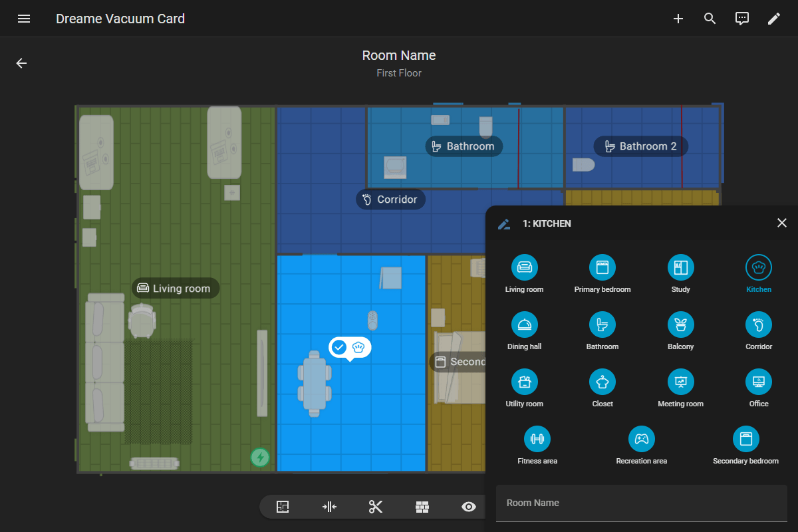The height and width of the screenshot is (532, 798).
Task: Select the Kitchen chef hat icon
Action: pos(759,267)
